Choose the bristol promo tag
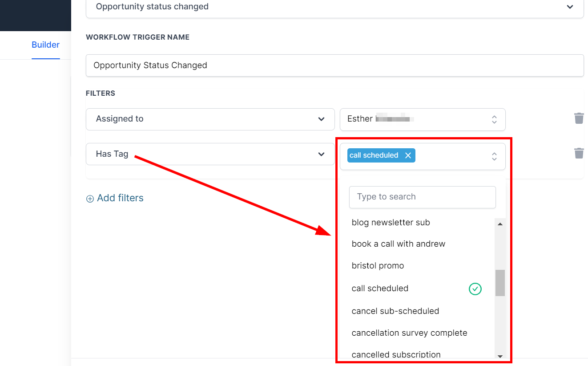The height and width of the screenshot is (366, 588). [378, 266]
